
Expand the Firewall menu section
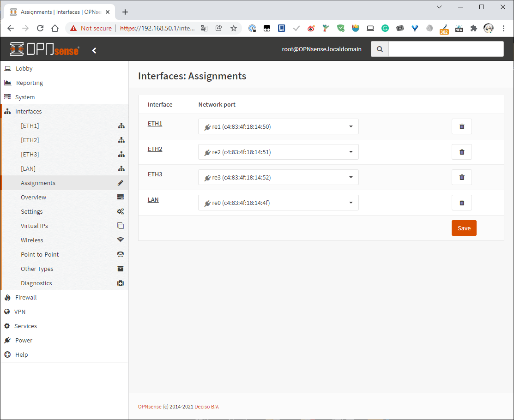point(26,298)
